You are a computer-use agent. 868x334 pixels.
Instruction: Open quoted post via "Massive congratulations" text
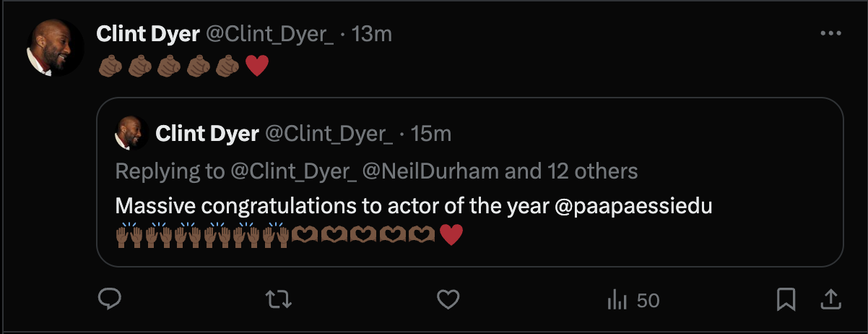point(332,206)
